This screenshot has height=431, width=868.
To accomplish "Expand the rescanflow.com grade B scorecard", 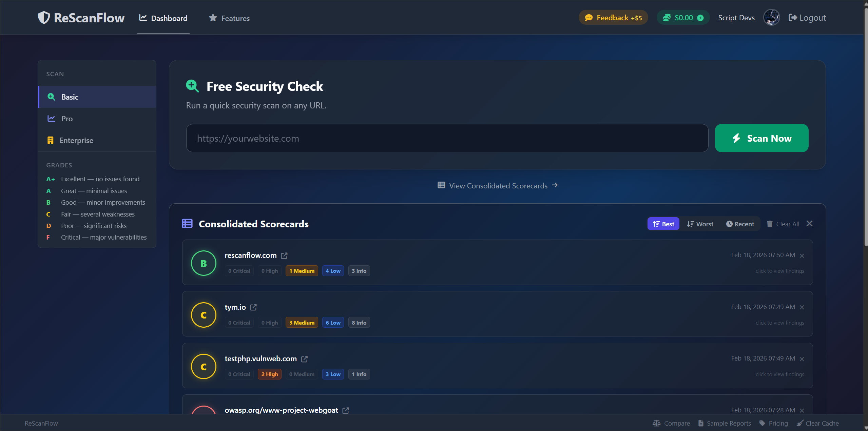I will [204, 263].
